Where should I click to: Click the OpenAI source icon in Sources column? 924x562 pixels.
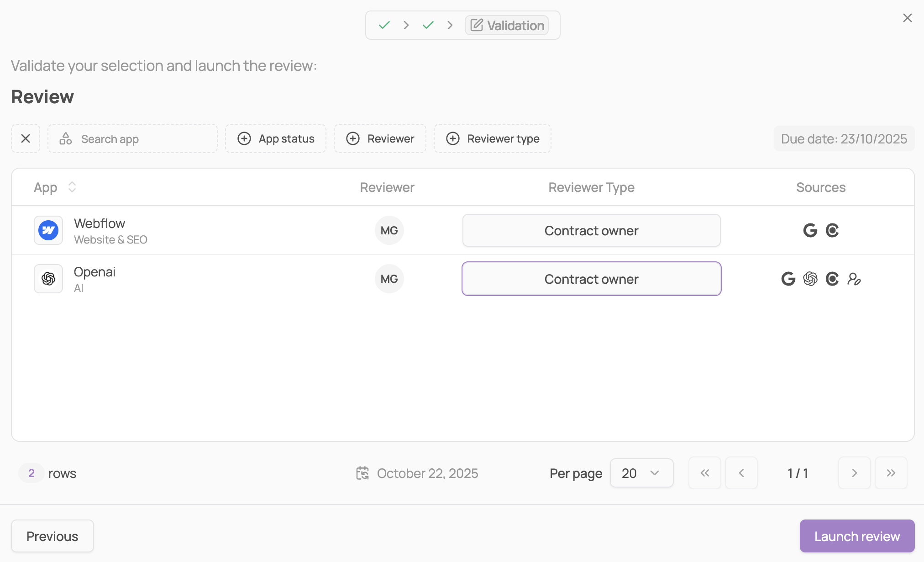pyautogui.click(x=810, y=279)
